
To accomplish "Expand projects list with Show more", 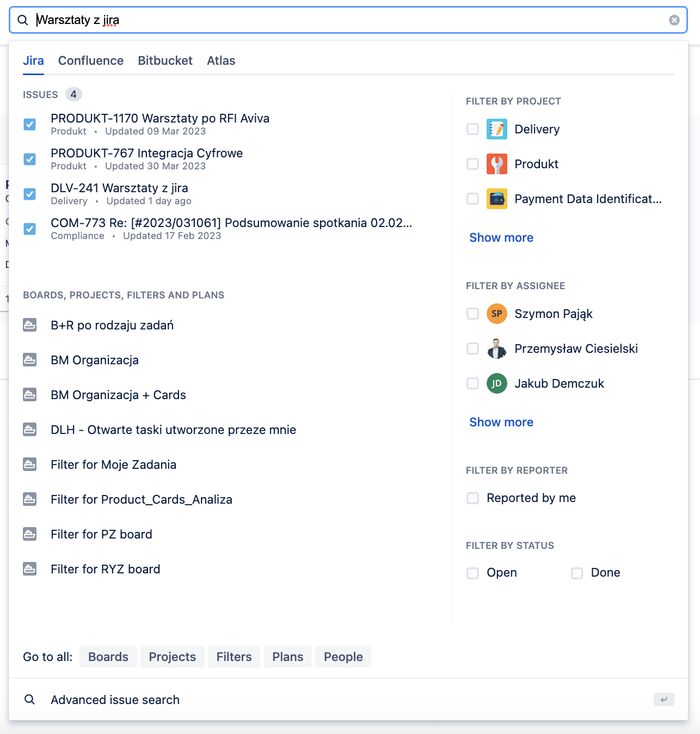I will point(501,237).
